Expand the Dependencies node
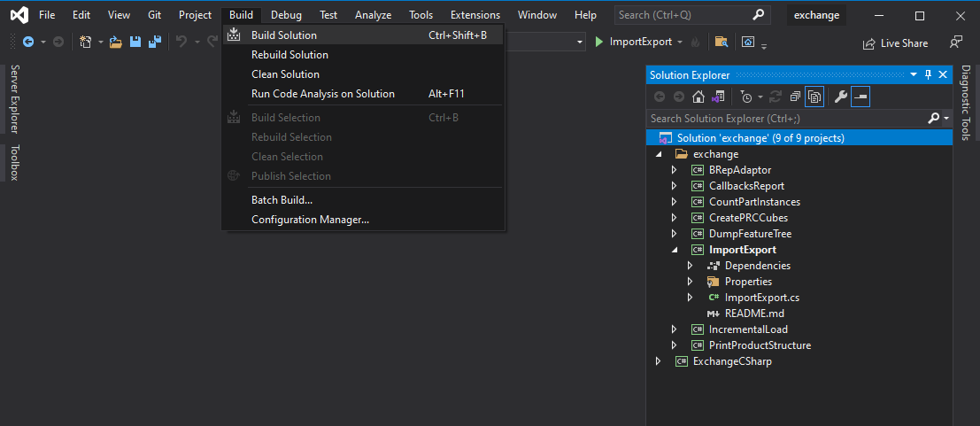The image size is (980, 426). coord(690,266)
